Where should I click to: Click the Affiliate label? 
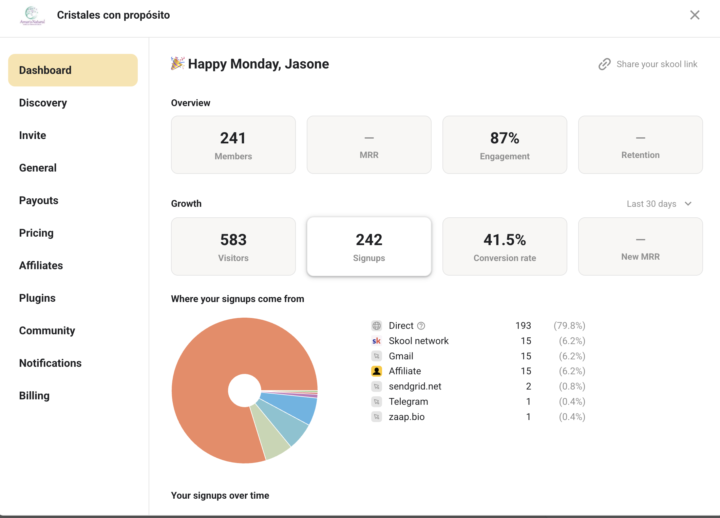tap(405, 371)
